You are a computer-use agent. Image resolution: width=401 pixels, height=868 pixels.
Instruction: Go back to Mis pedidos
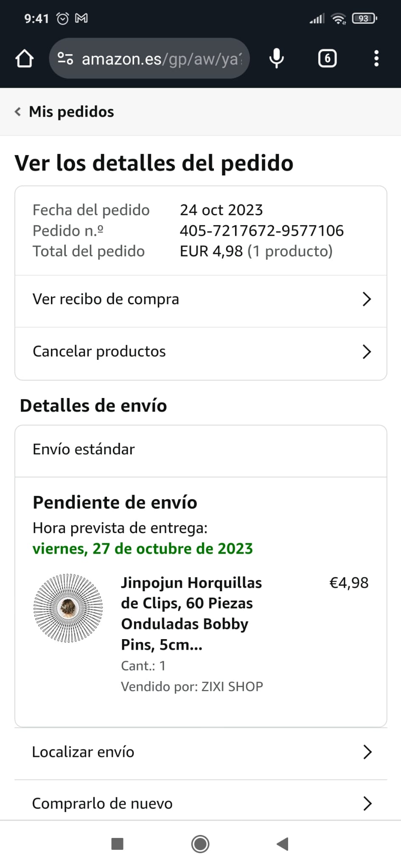pos(71,112)
